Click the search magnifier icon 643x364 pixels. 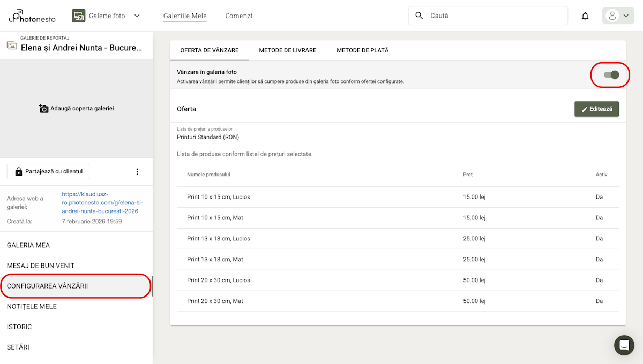click(419, 16)
